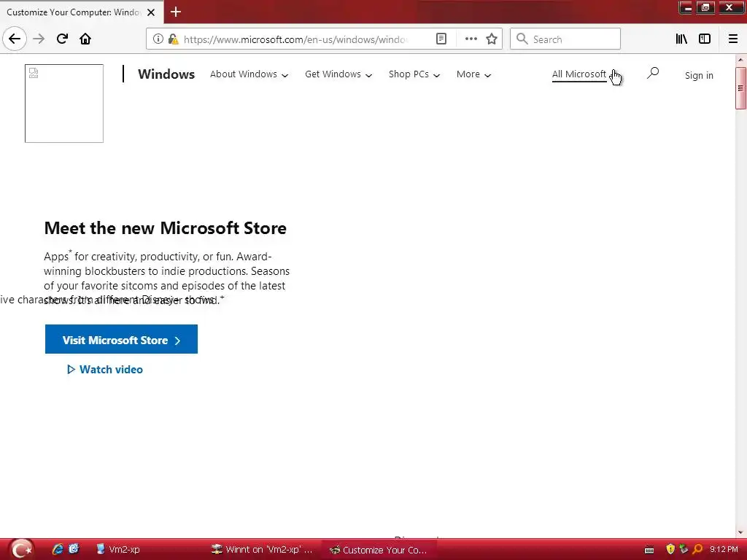Click the site search magnifier icon
Viewport: 747px width, 560px height.
653,74
